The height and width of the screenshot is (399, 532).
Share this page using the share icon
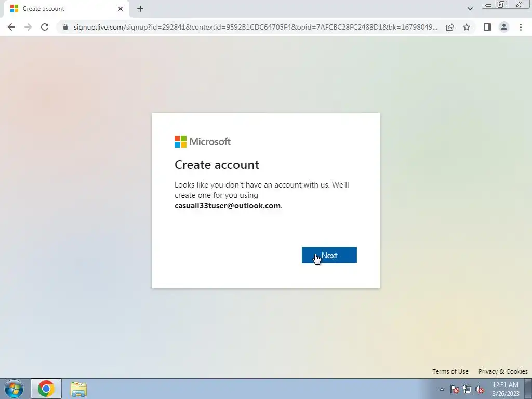point(450,27)
